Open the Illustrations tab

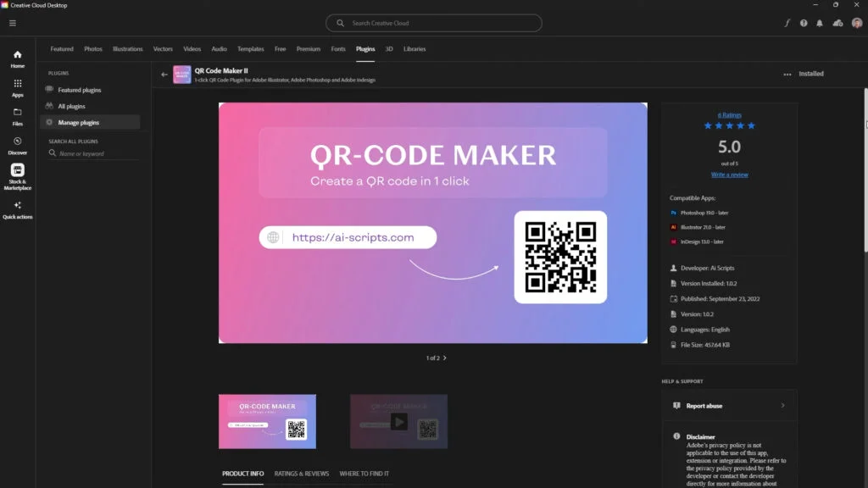point(128,48)
